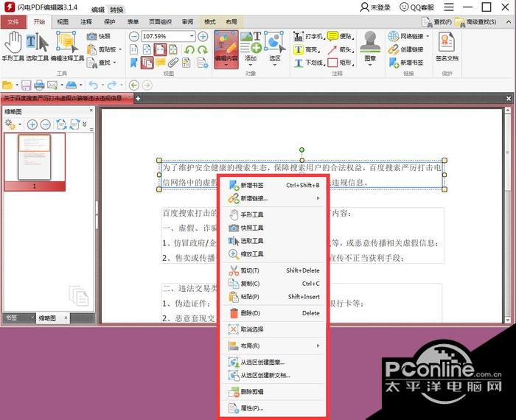Select the Typewriter tool
The image size is (516, 420).
point(309,36)
